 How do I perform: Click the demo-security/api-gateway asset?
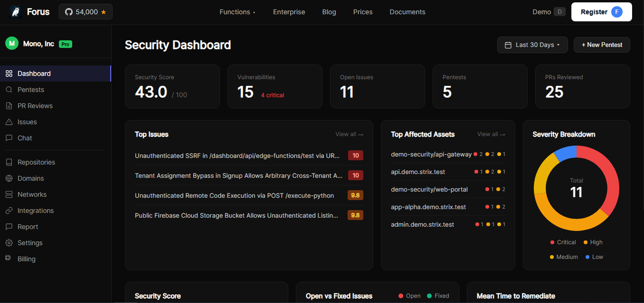pyautogui.click(x=448, y=154)
